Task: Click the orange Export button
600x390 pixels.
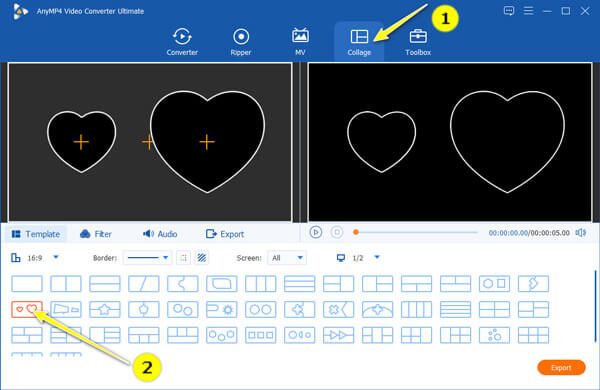Action: pos(561,367)
